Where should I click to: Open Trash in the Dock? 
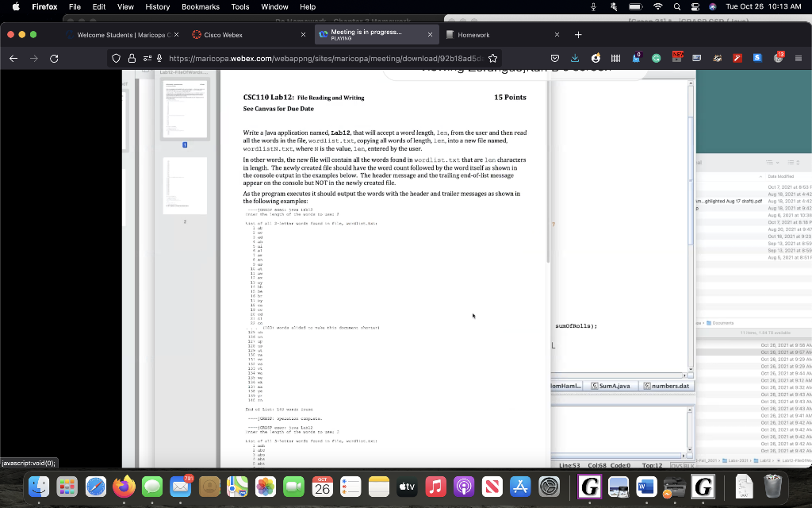pyautogui.click(x=772, y=487)
